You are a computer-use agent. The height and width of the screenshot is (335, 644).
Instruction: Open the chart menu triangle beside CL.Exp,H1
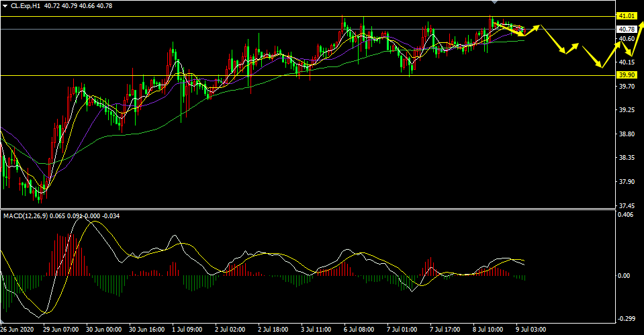point(5,6)
